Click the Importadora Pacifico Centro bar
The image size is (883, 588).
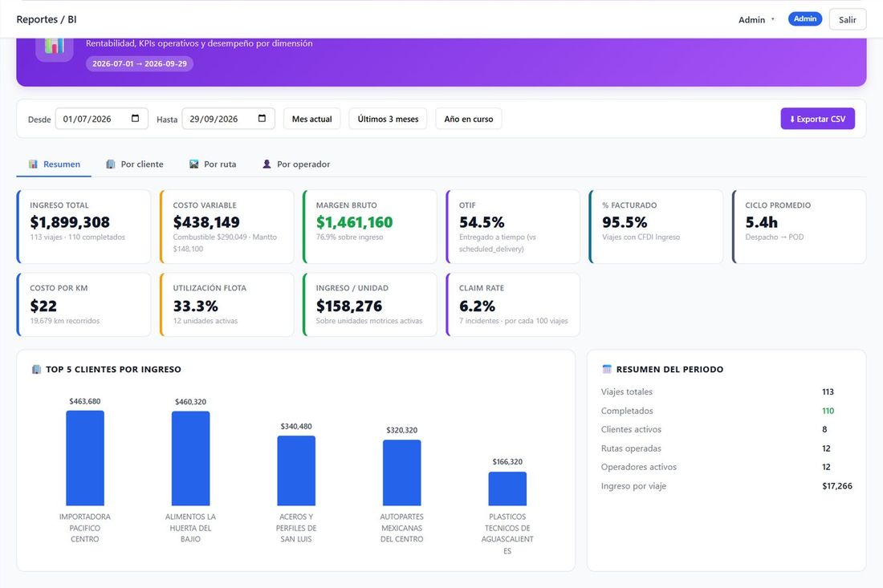click(85, 458)
